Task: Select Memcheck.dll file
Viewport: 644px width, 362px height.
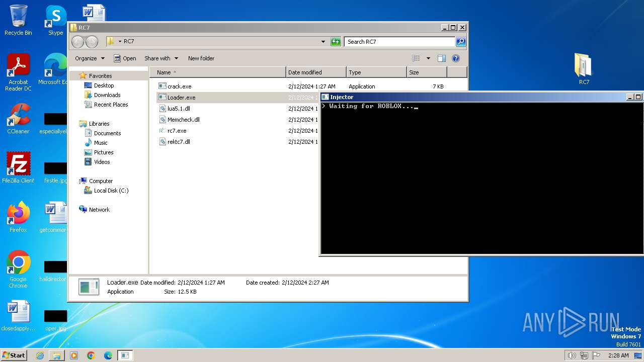Action: 179,120
